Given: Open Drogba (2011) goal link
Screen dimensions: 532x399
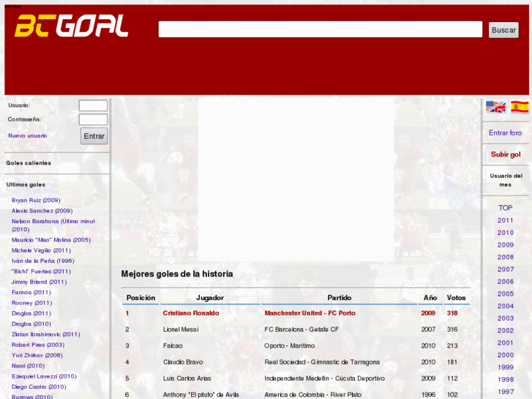Looking at the screenshot, I should pos(31,314).
